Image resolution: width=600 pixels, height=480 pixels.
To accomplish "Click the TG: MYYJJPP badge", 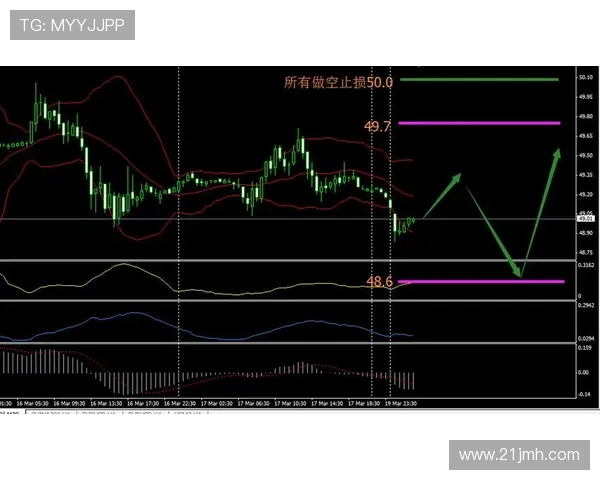I will [72, 26].
